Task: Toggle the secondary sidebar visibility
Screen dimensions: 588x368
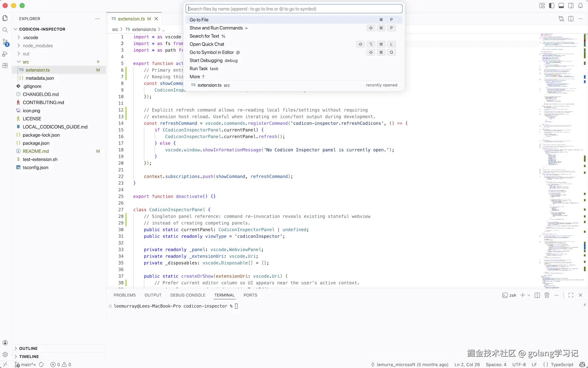Action: (x=571, y=6)
